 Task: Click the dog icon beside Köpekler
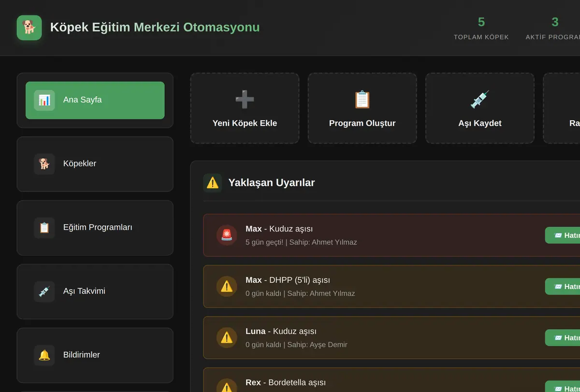44,164
